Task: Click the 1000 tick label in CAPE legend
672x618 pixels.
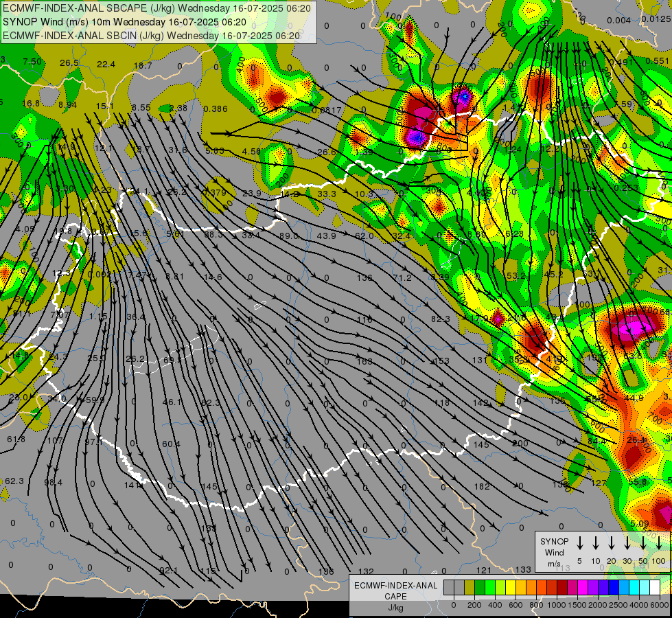Action: click(x=557, y=605)
